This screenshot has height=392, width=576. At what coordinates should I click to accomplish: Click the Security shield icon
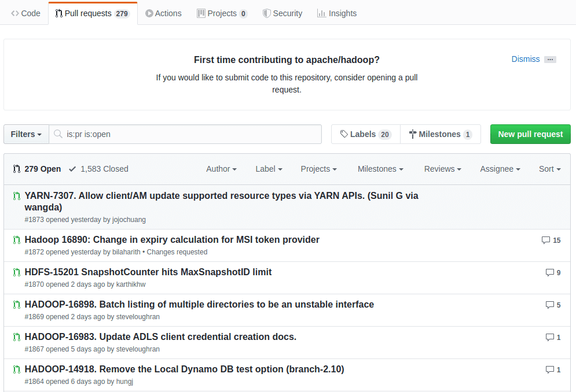267,13
